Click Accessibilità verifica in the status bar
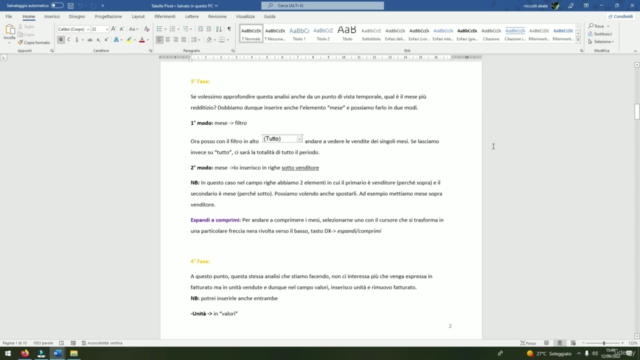Screen dimensions: 640x360 tap(102, 343)
